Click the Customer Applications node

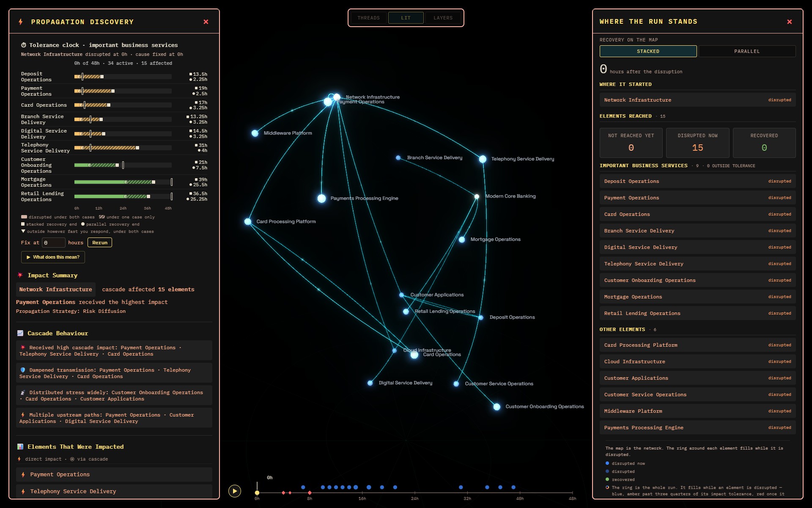point(401,295)
